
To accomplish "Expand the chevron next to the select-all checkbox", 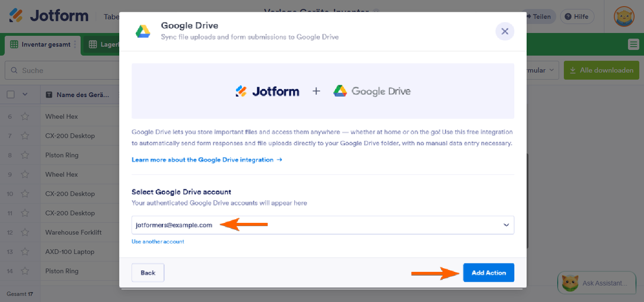I will (25, 94).
